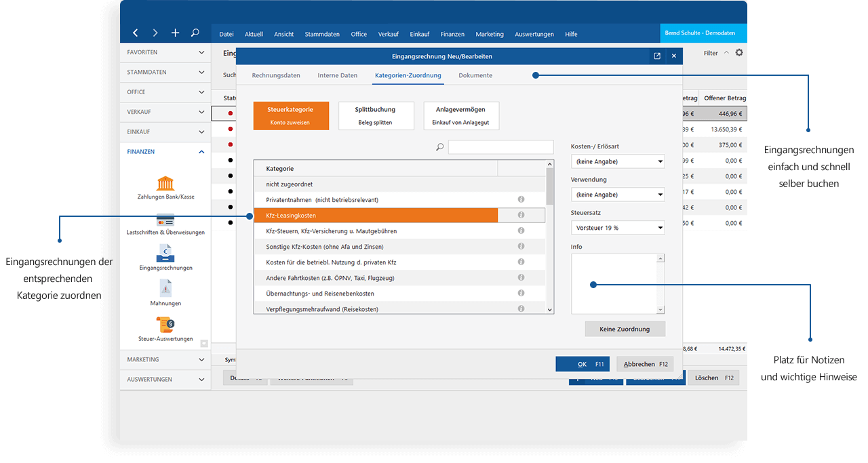Expand the STAMMDATEN sidebar section
This screenshot has width=868, height=463.
(166, 72)
